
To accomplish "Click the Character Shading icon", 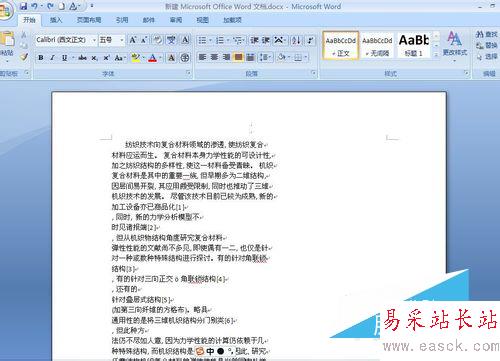I will (x=171, y=58).
